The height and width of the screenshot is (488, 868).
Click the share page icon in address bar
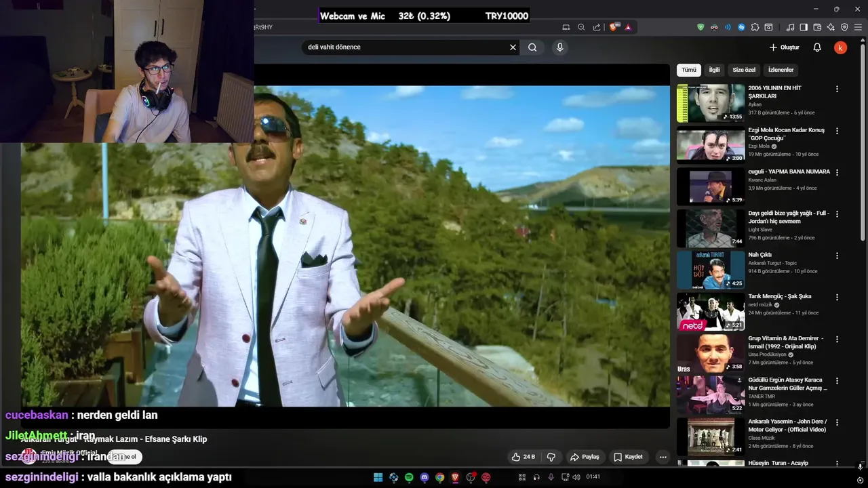pyautogui.click(x=597, y=27)
